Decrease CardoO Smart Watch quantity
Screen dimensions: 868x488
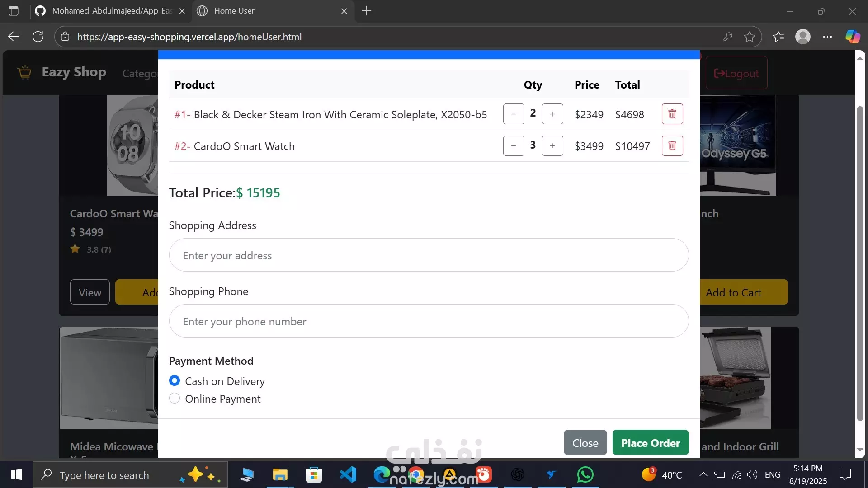click(513, 145)
